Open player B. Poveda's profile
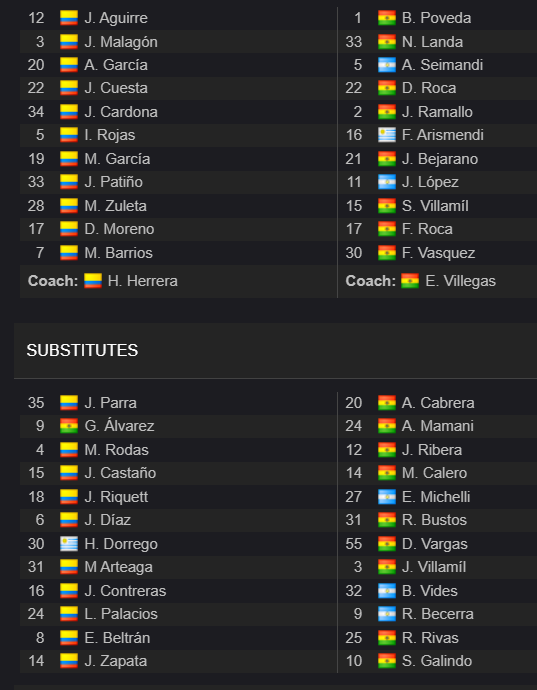The height and width of the screenshot is (690, 537). 437,18
